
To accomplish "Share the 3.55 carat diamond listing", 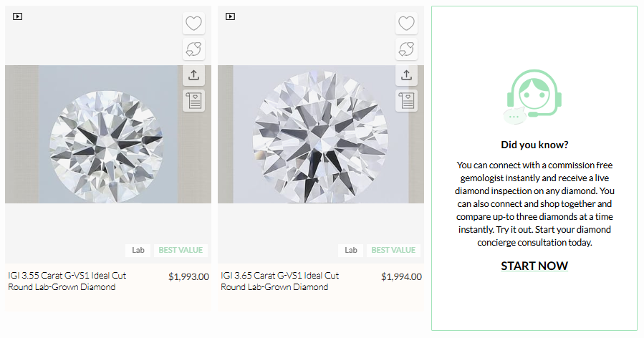I will (x=193, y=75).
